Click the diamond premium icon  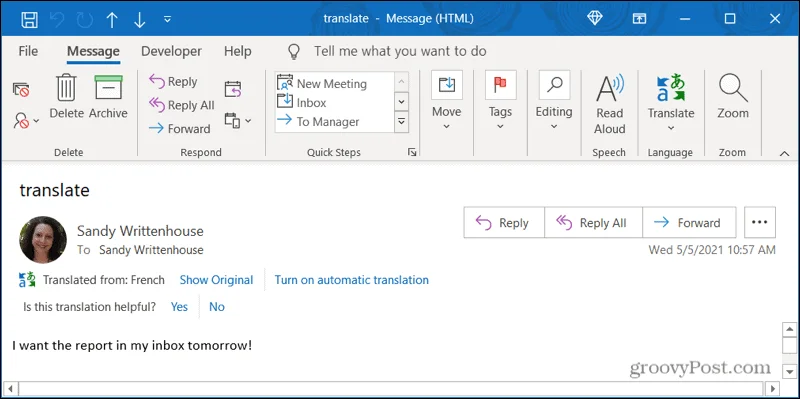point(594,18)
